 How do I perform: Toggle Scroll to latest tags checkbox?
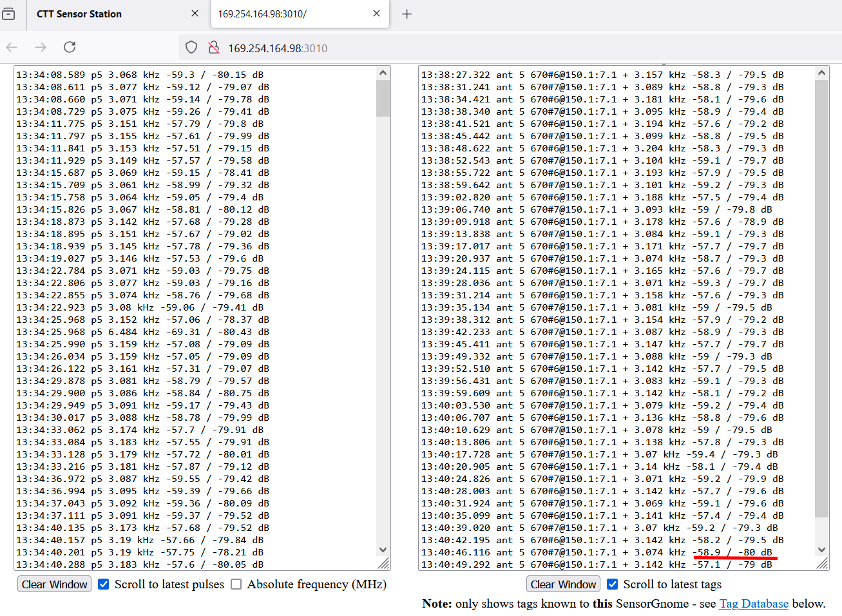click(x=613, y=584)
